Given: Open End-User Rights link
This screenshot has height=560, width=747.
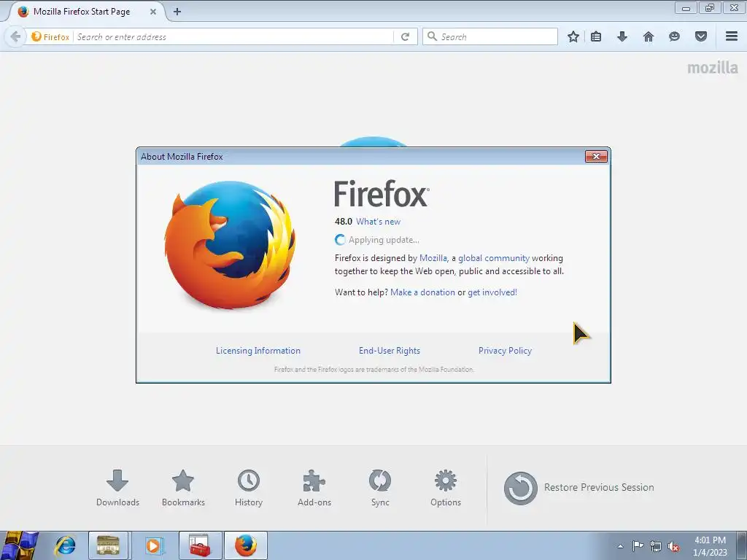Looking at the screenshot, I should click(x=390, y=351).
